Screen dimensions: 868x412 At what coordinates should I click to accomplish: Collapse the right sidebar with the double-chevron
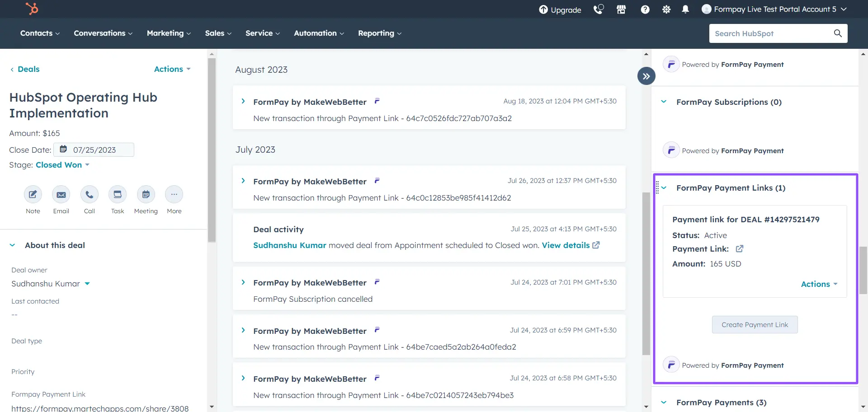point(646,76)
